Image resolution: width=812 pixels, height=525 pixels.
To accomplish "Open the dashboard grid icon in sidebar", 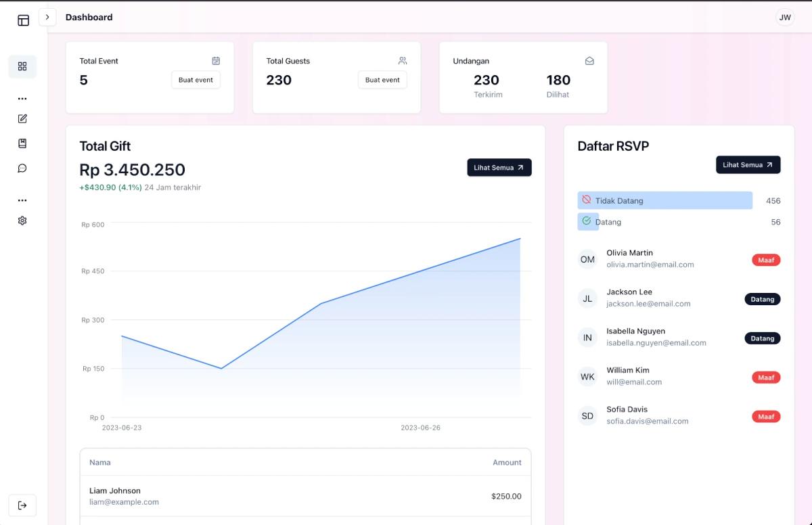I will point(22,66).
